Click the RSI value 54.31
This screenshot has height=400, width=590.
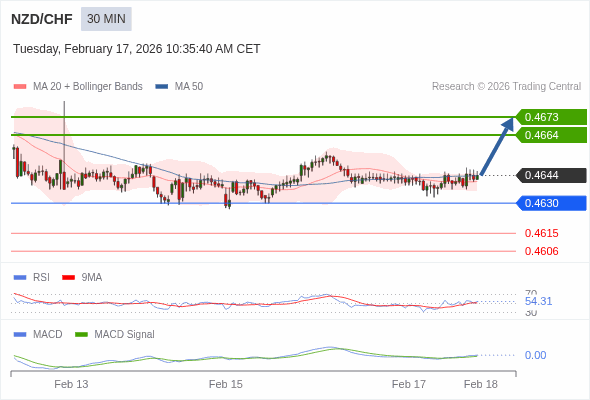click(538, 301)
